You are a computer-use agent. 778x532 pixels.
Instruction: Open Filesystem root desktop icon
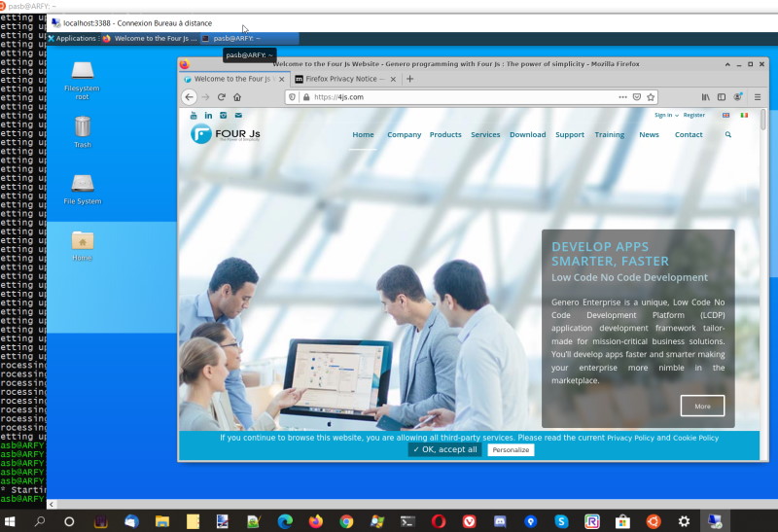[83, 80]
